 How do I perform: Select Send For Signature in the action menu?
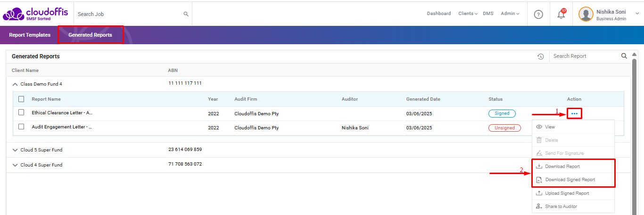(x=573, y=153)
